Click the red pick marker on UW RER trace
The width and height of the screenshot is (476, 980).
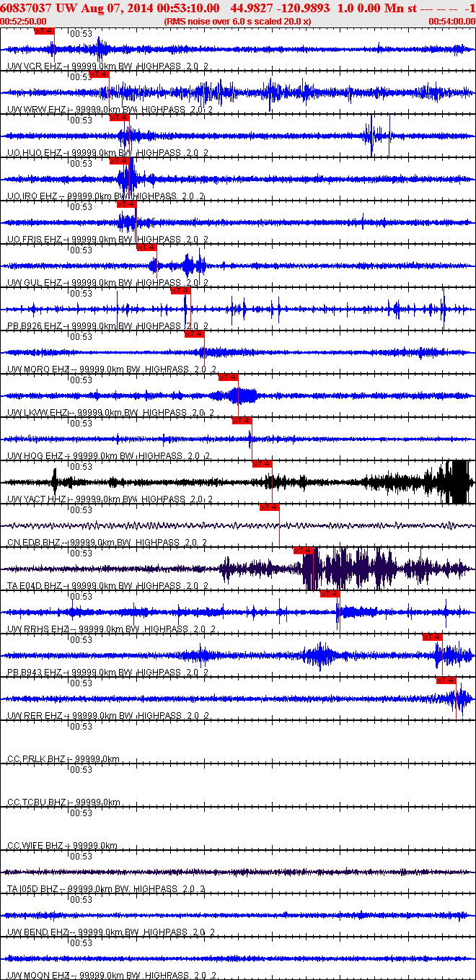click(446, 681)
